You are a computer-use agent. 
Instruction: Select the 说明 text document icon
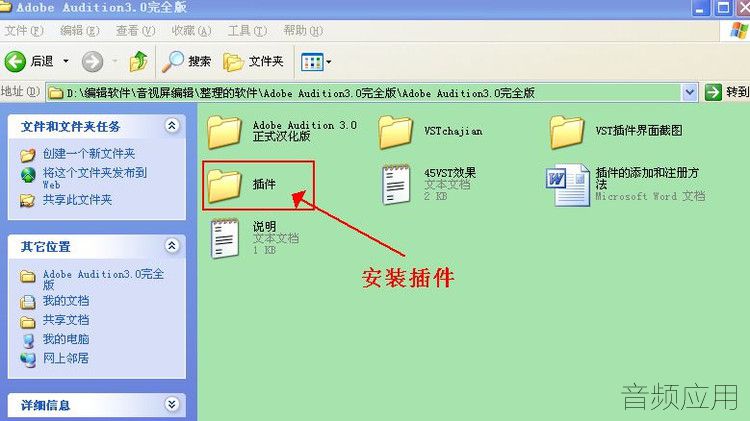tap(225, 238)
